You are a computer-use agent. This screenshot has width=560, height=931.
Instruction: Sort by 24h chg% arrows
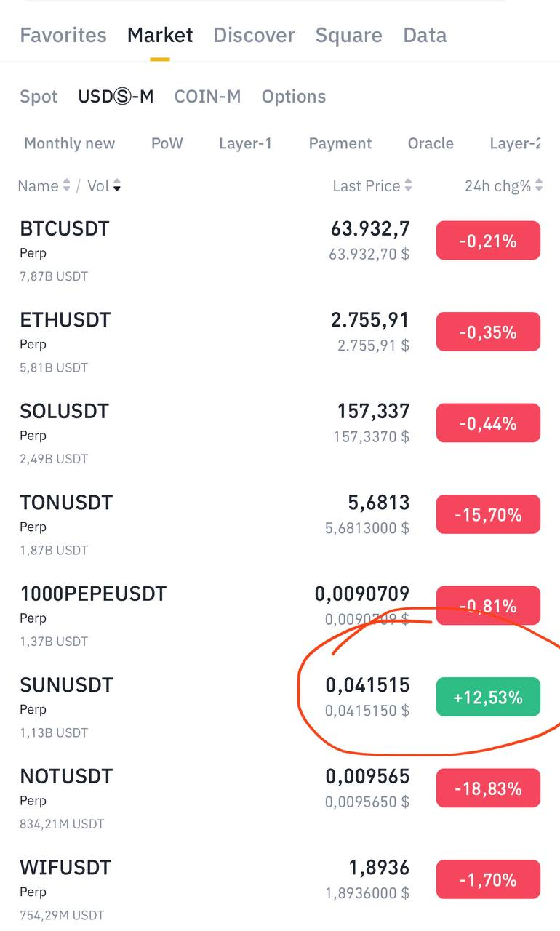[539, 186]
